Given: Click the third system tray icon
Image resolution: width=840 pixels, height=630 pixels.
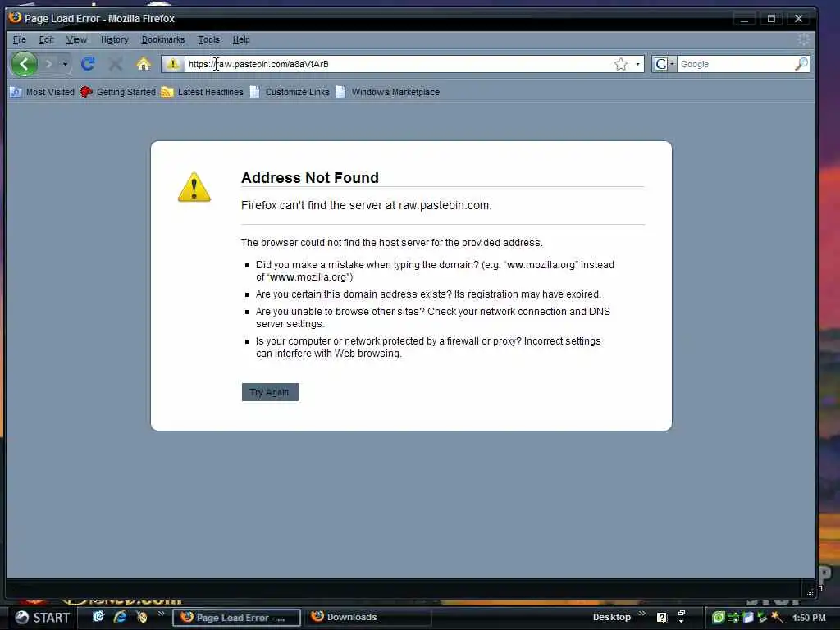Looking at the screenshot, I should tap(748, 618).
